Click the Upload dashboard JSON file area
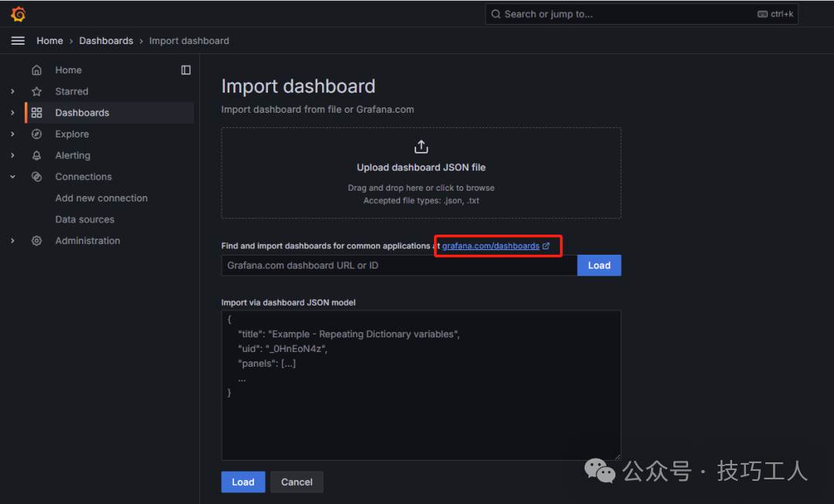Screen dimensions: 834x504 [422, 173]
